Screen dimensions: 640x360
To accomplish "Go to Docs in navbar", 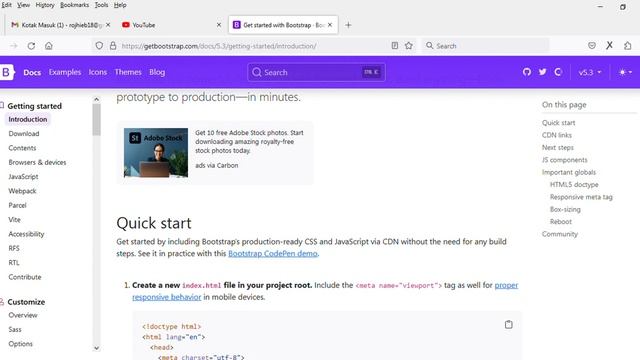I will 32,72.
